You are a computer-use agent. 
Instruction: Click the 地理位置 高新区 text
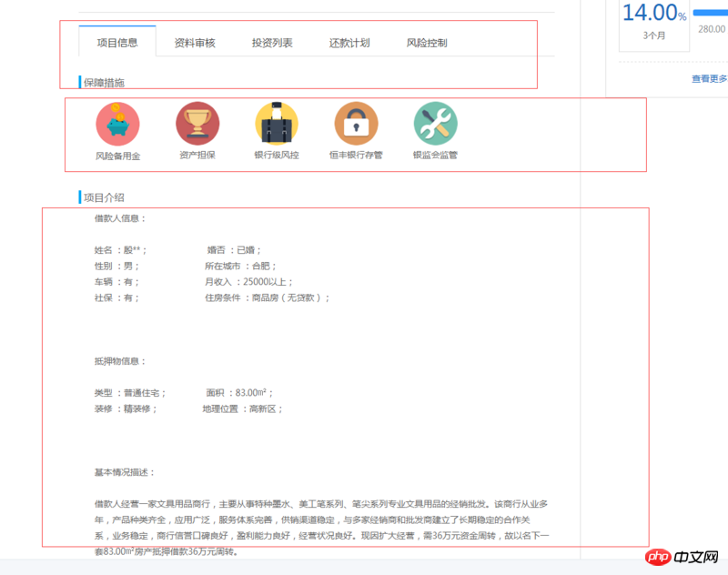click(x=243, y=409)
